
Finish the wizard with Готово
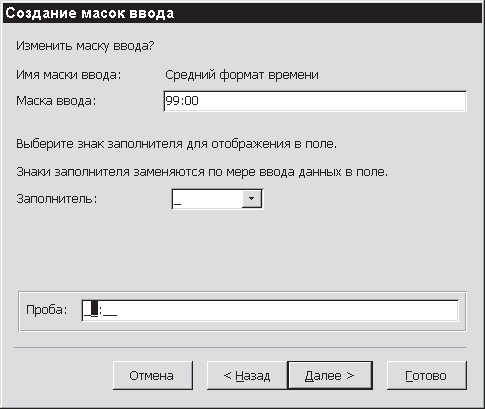(x=427, y=375)
